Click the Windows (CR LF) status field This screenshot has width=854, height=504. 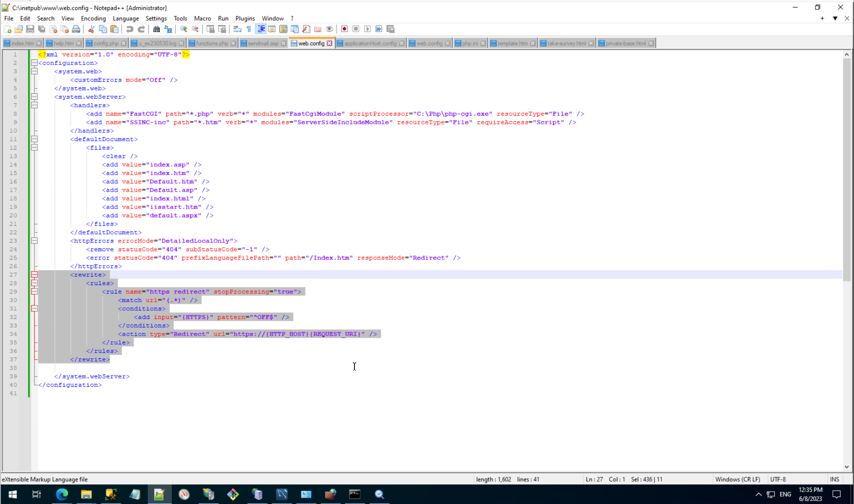[738, 479]
